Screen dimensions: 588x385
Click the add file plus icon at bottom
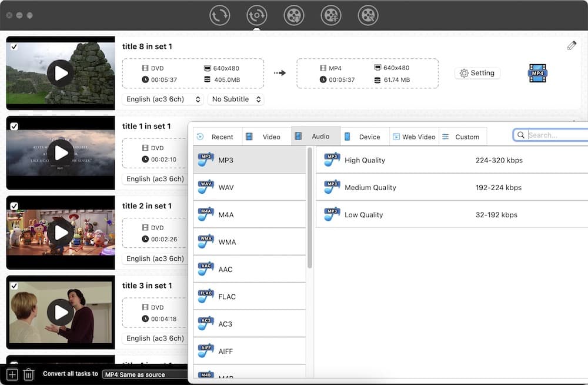[x=12, y=374]
